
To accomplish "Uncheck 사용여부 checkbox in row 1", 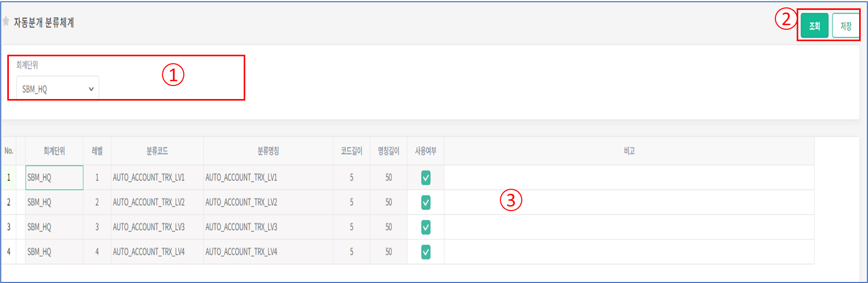I will pyautogui.click(x=426, y=178).
